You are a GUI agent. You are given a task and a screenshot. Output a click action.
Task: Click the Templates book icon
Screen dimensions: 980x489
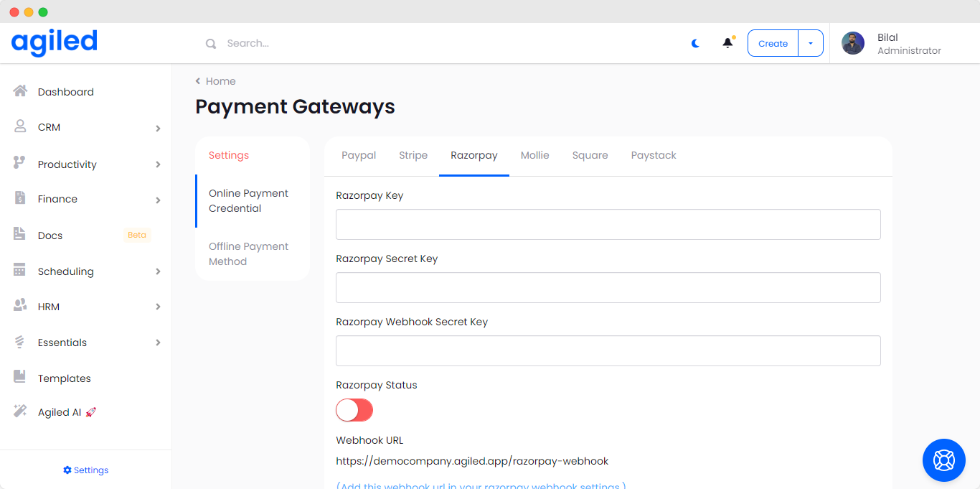click(20, 378)
